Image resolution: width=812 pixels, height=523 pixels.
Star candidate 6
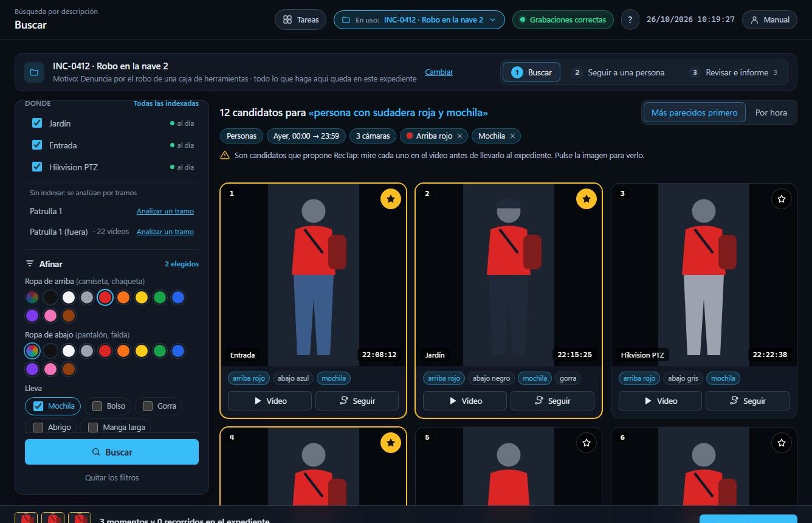pyautogui.click(x=782, y=443)
